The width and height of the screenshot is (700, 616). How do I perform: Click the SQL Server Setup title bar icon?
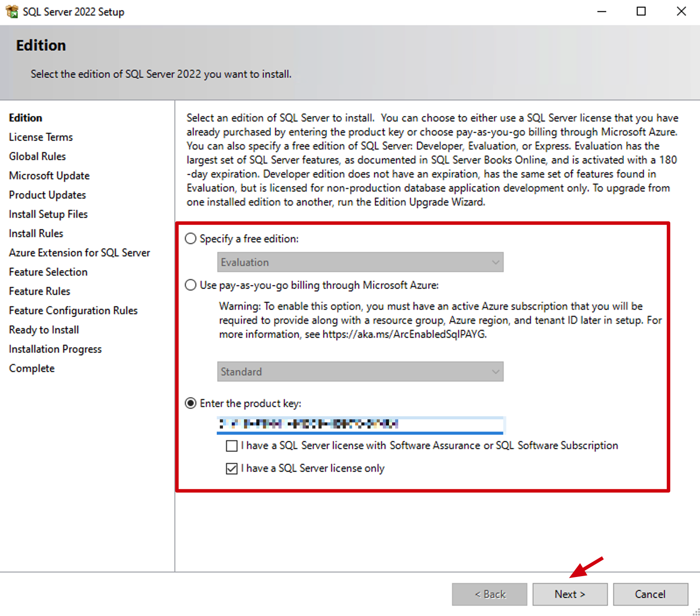12,11
